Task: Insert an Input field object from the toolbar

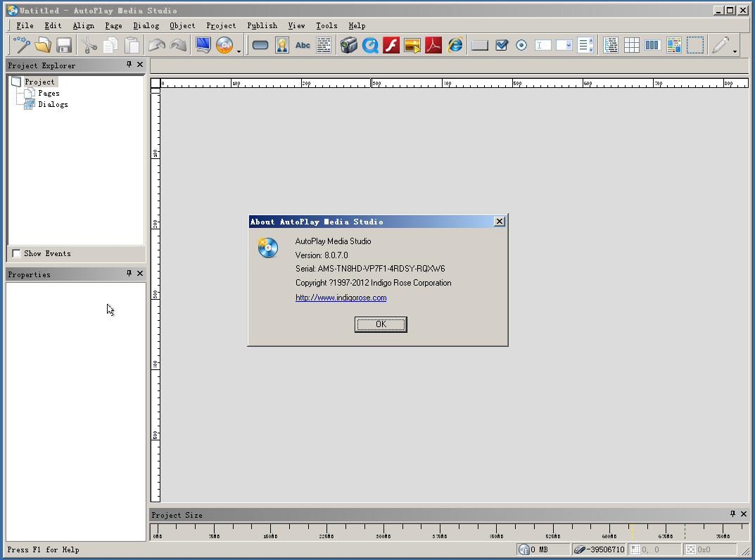Action: pyautogui.click(x=543, y=45)
